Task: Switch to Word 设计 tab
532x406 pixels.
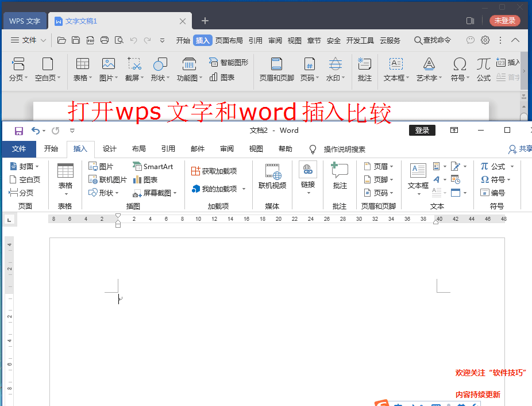Action: click(110, 149)
